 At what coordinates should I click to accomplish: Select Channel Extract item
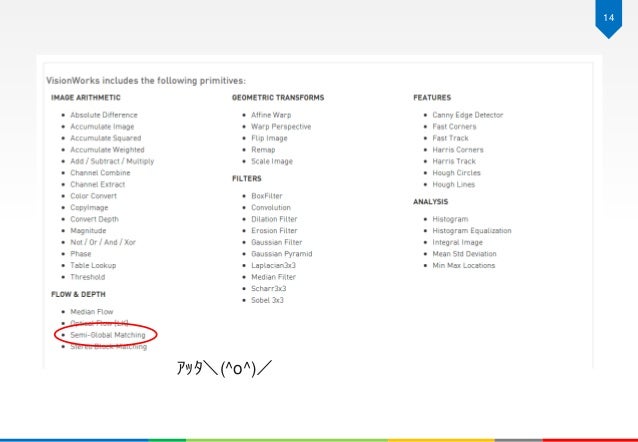click(98, 184)
